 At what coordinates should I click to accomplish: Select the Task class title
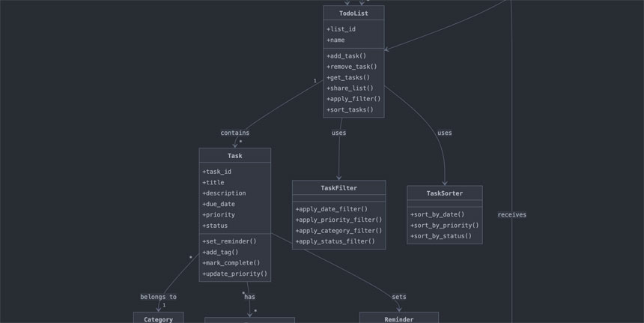tap(234, 156)
